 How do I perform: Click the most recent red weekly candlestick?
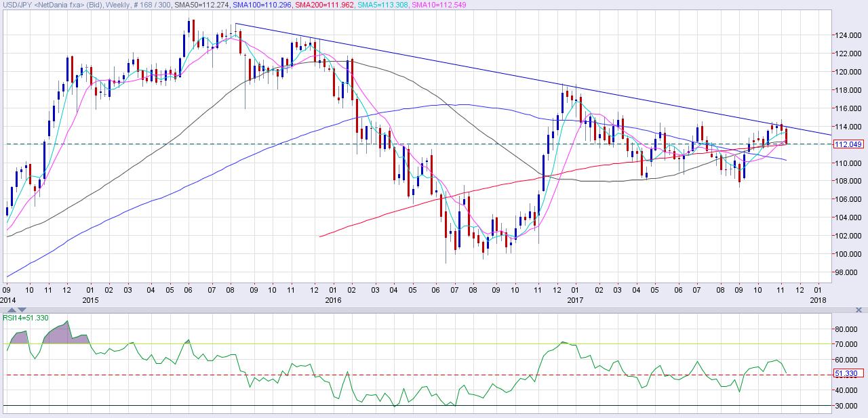tap(786, 135)
